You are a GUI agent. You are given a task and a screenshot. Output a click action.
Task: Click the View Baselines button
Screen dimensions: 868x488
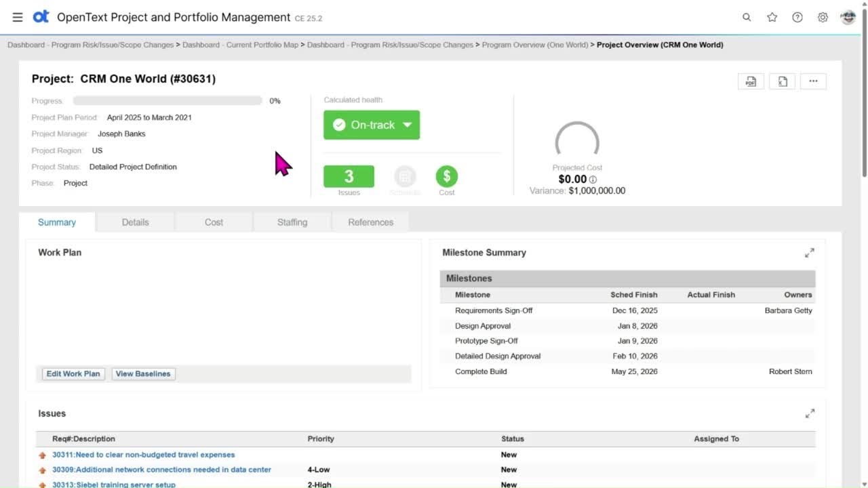pos(143,373)
